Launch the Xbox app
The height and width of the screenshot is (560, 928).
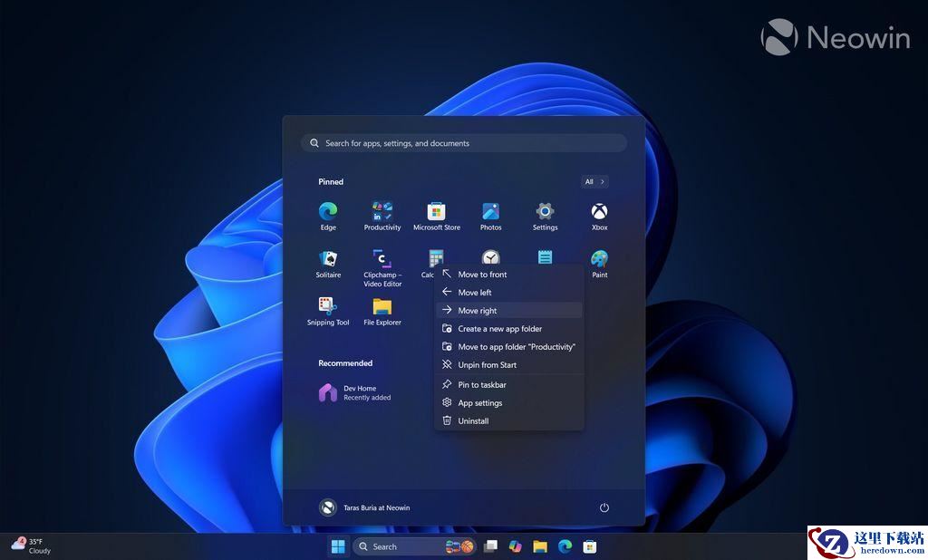600,216
